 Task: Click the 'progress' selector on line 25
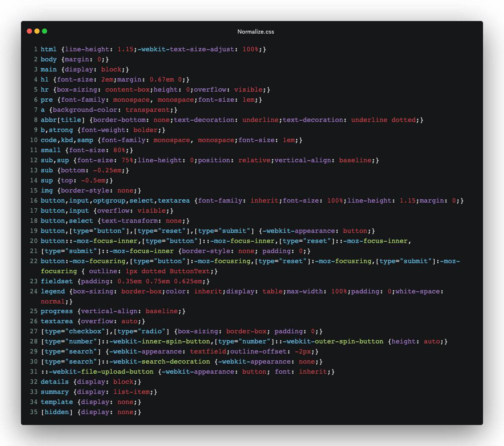click(x=57, y=311)
